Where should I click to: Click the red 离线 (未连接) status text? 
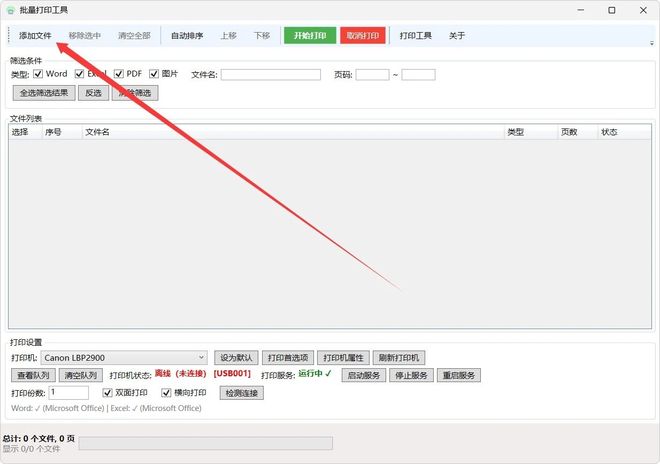[x=180, y=373]
